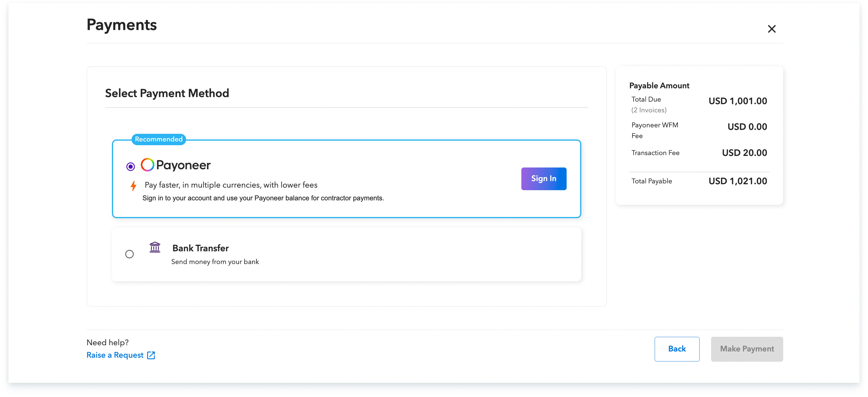Image resolution: width=868 pixels, height=397 pixels.
Task: Select the Bank Transfer radio button
Action: (129, 254)
